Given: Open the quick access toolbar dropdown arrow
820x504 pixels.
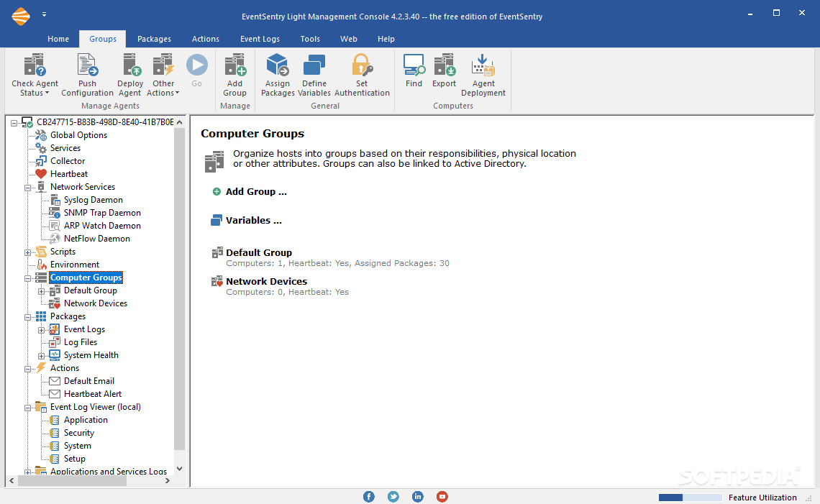Looking at the screenshot, I should [x=45, y=14].
